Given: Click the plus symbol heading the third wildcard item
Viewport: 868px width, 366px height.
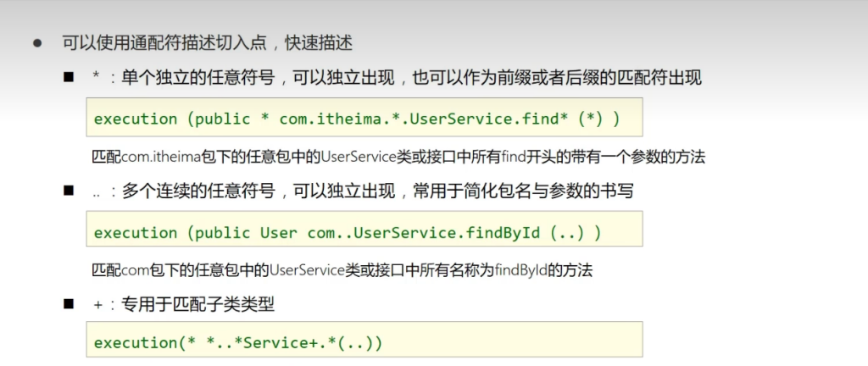Looking at the screenshot, I should (97, 304).
